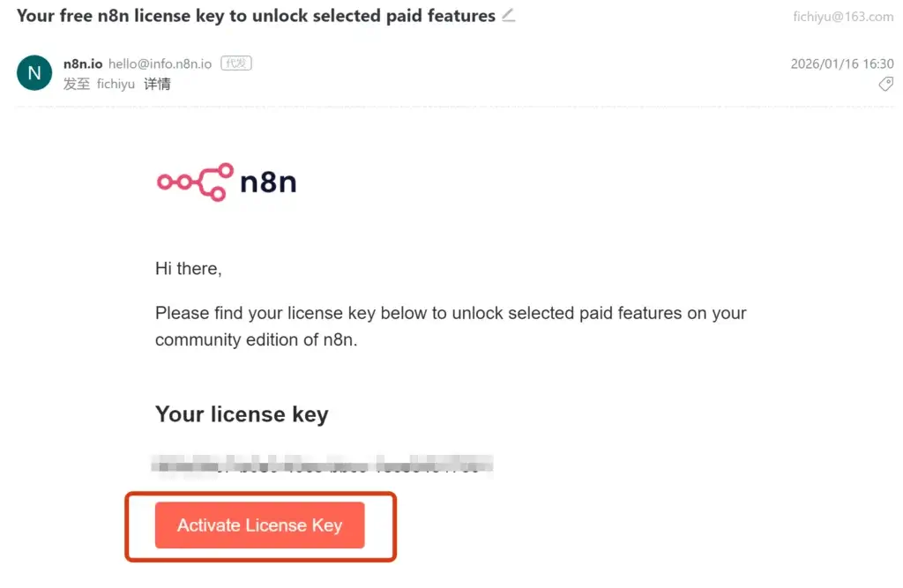Click the 发至 label before the recipient
Image resolution: width=903 pixels, height=588 pixels.
77,85
